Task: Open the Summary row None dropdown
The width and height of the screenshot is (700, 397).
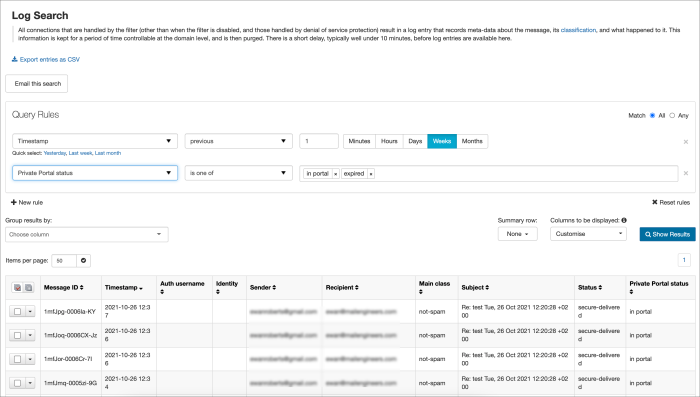Action: click(517, 234)
